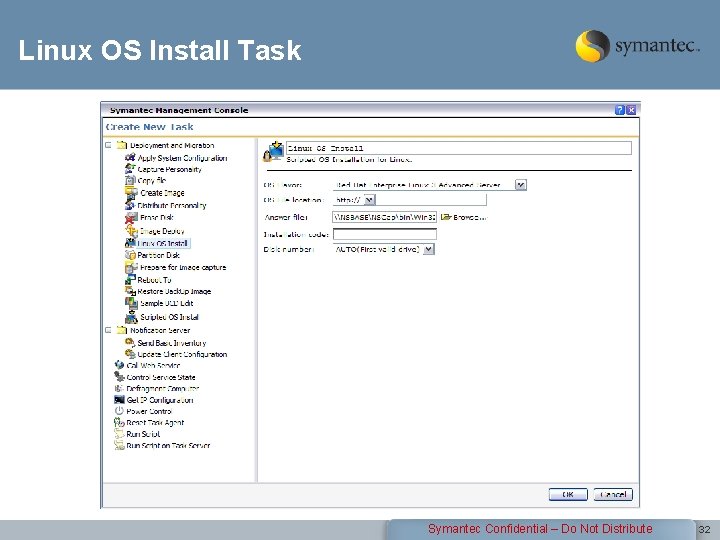Image resolution: width=720 pixels, height=540 pixels.
Task: Click the Defragment Computer icon
Action: coord(119,388)
